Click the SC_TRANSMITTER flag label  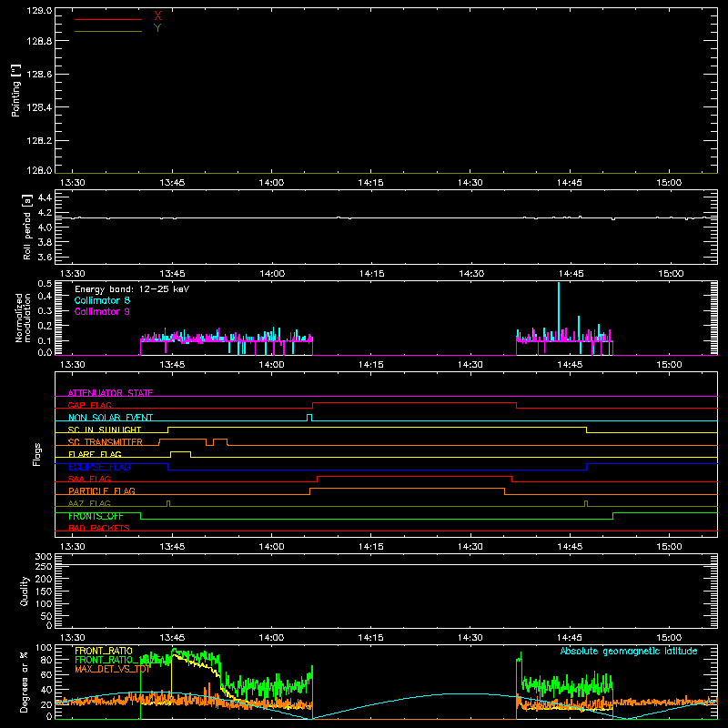point(106,441)
